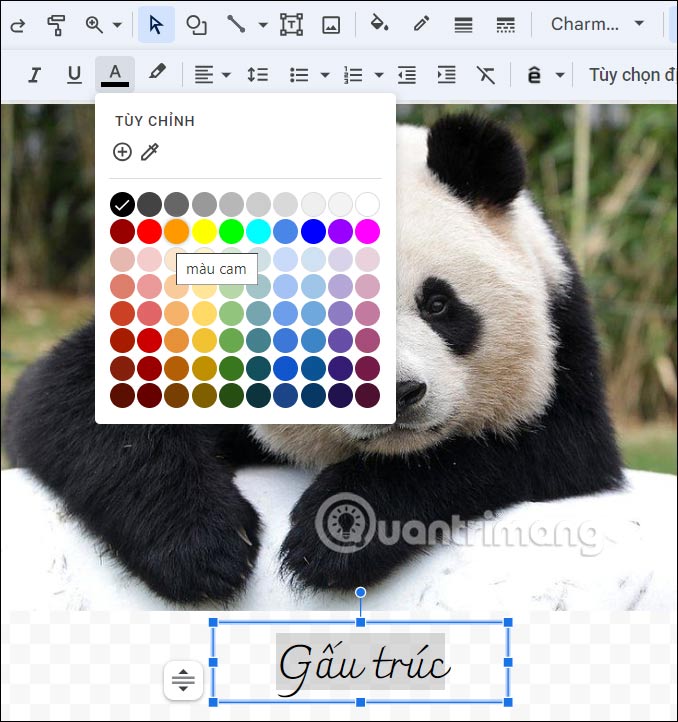Open the Border weight icon
Image resolution: width=678 pixels, height=722 pixels.
pyautogui.click(x=463, y=25)
